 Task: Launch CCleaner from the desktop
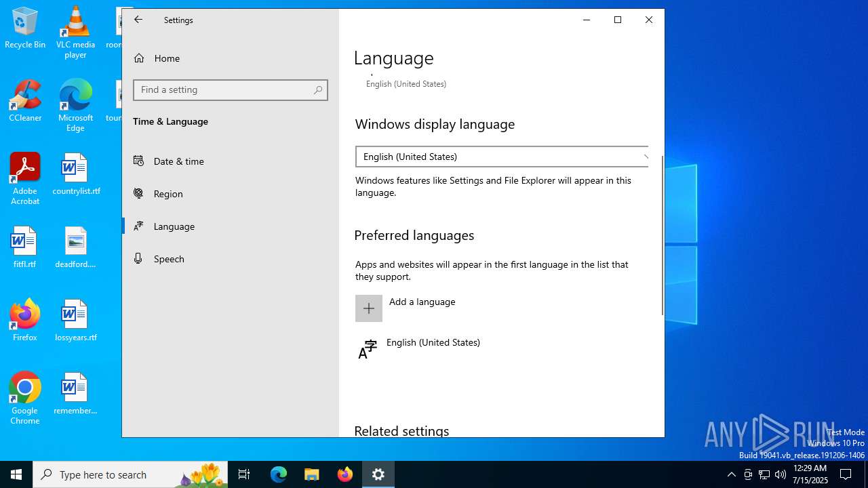point(25,101)
